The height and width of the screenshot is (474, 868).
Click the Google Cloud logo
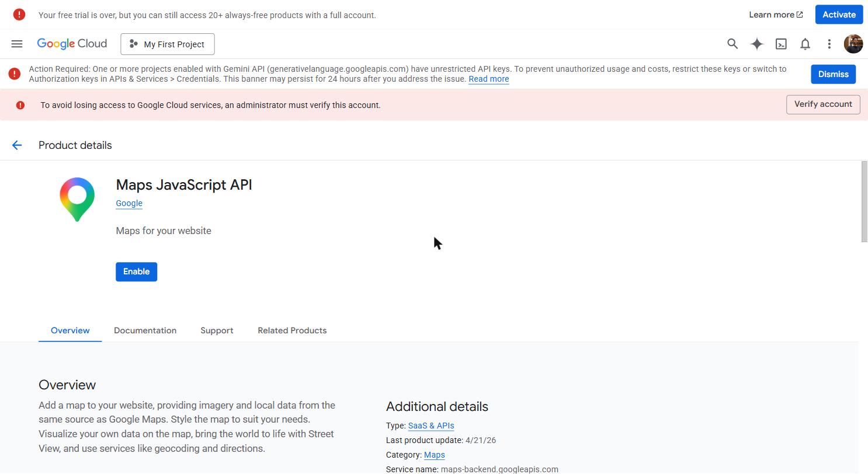[72, 44]
